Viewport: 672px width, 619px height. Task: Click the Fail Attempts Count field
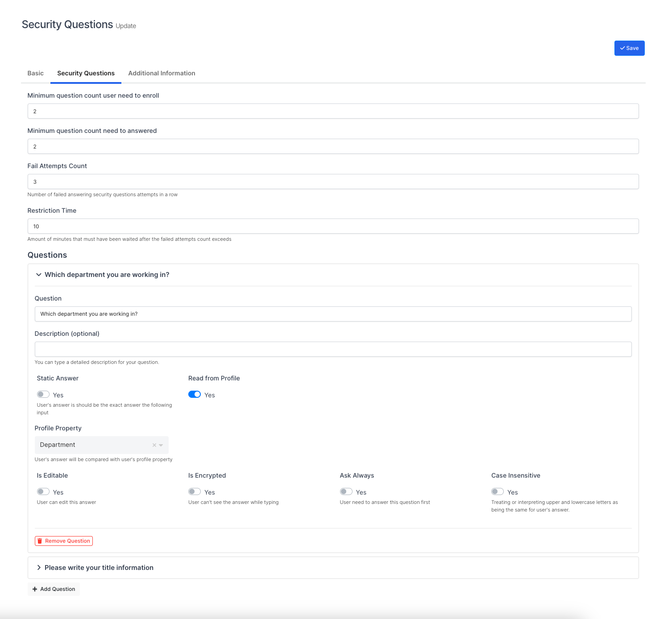[x=333, y=182]
